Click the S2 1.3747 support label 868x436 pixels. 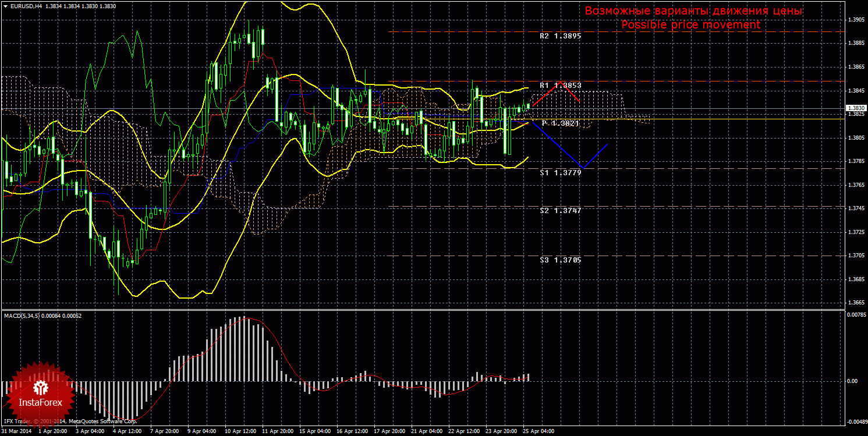coord(560,211)
